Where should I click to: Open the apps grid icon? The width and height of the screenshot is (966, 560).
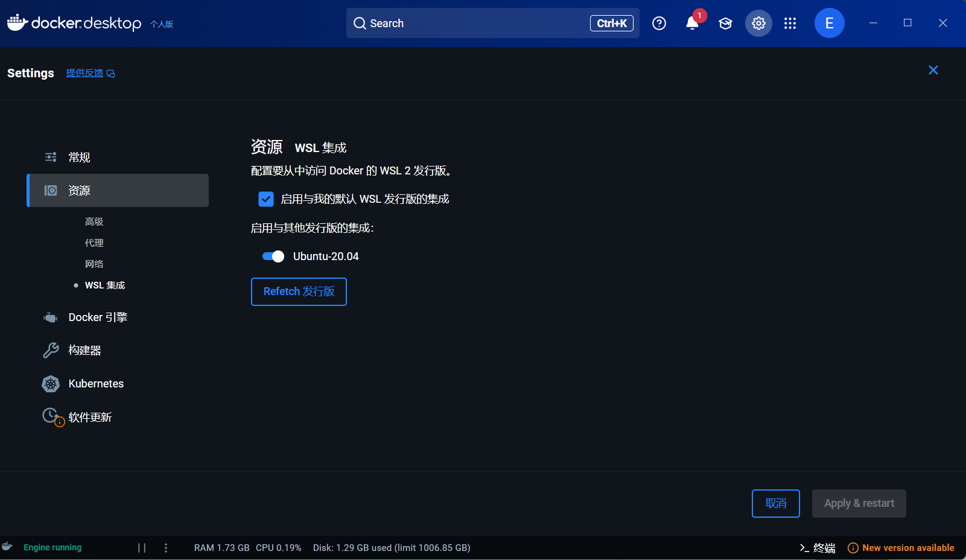(790, 24)
